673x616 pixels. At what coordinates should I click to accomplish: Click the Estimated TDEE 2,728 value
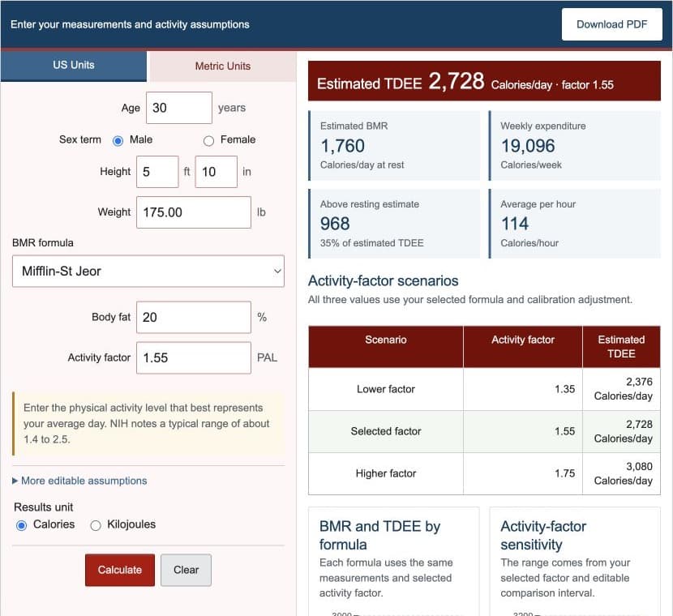[x=457, y=80]
